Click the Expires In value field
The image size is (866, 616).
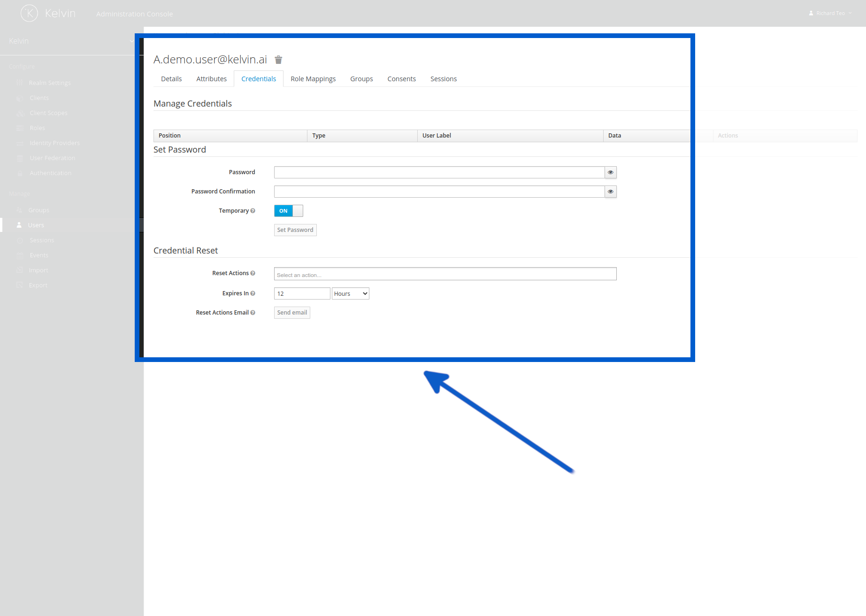point(302,293)
